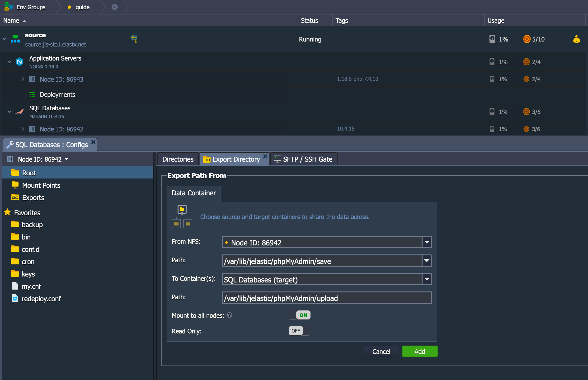588x380 pixels.
Task: Open the From NFS dropdown arrow
Action: click(x=427, y=242)
